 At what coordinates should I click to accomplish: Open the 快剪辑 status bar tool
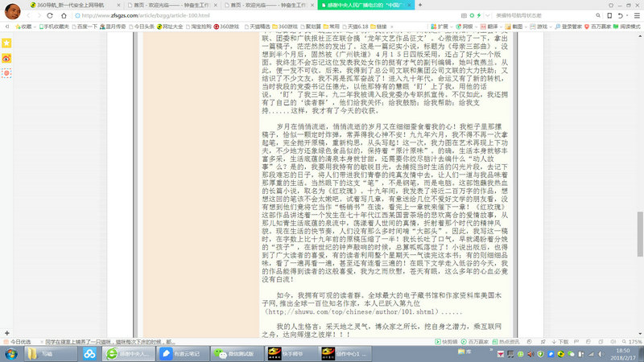click(447, 341)
